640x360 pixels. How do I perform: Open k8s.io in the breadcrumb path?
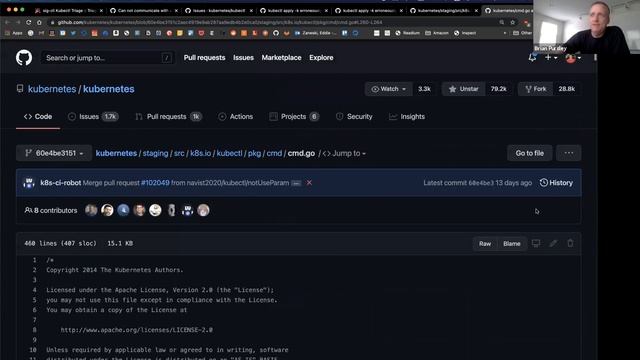(x=200, y=153)
